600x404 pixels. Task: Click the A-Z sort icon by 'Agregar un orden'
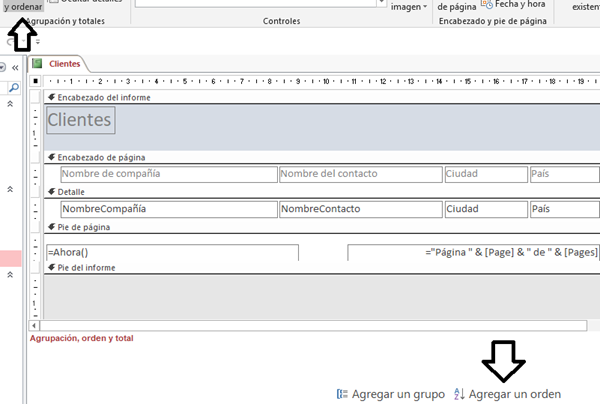(459, 394)
